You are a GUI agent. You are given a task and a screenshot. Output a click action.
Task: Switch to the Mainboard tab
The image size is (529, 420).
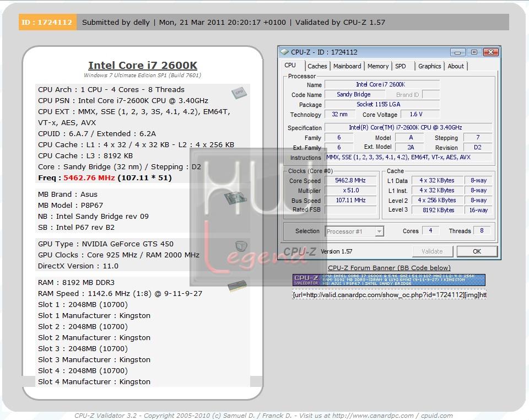coord(347,66)
